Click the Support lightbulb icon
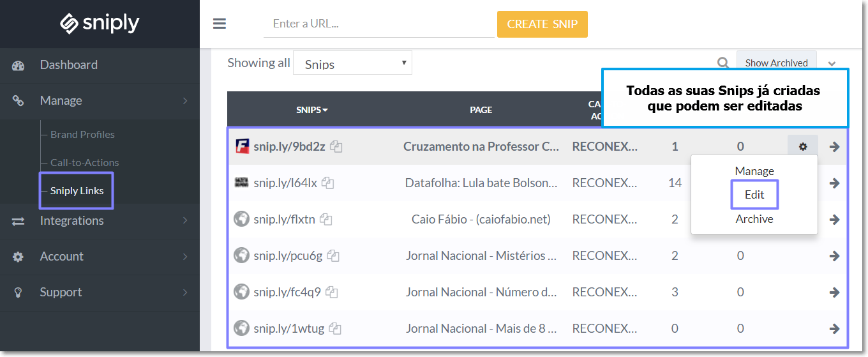The image size is (868, 357). tap(18, 292)
